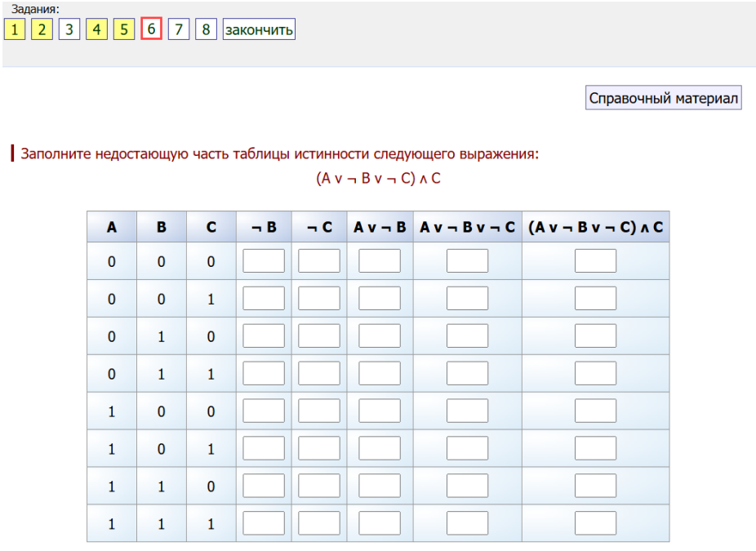Click ¬ C field in row 0 0 0
This screenshot has width=756, height=551.
(x=319, y=261)
